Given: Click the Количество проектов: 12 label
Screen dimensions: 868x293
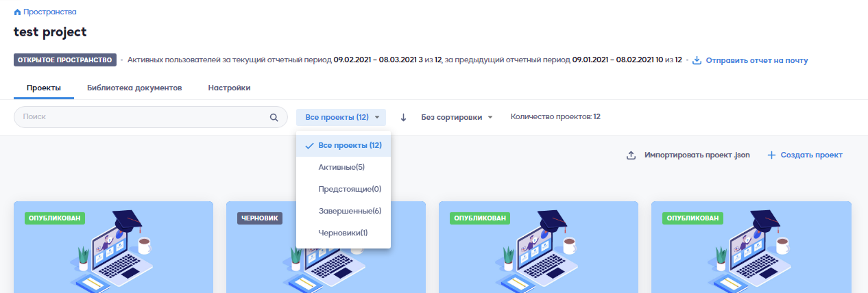Looking at the screenshot, I should (x=555, y=117).
